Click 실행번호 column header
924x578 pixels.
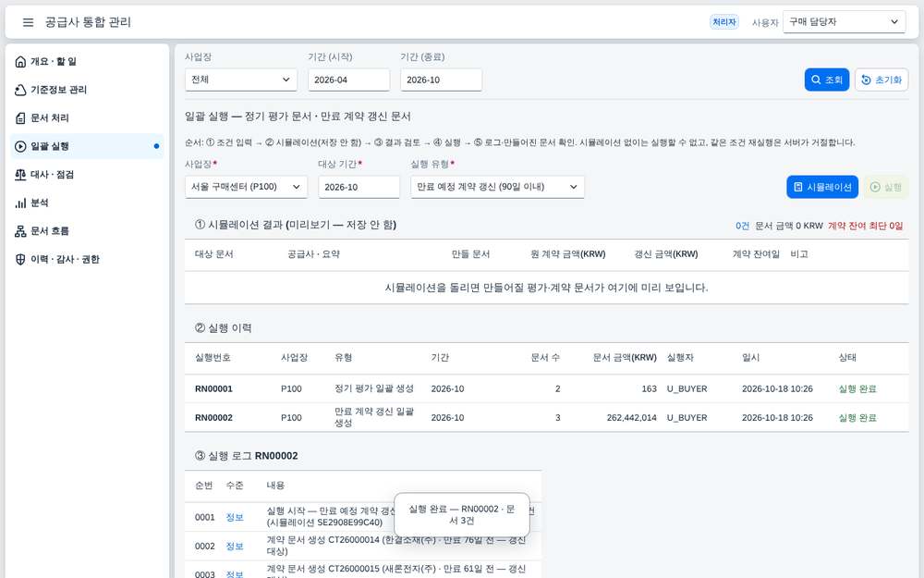pyautogui.click(x=213, y=357)
